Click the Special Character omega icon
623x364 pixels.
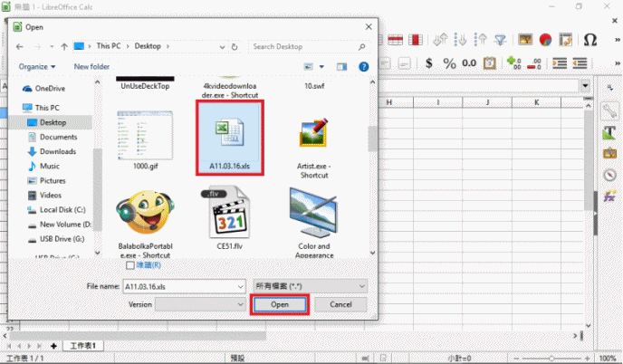[590, 40]
